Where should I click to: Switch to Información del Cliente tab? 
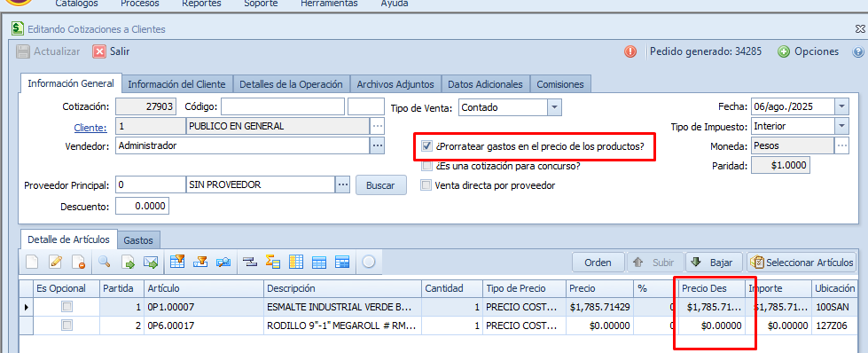click(177, 84)
